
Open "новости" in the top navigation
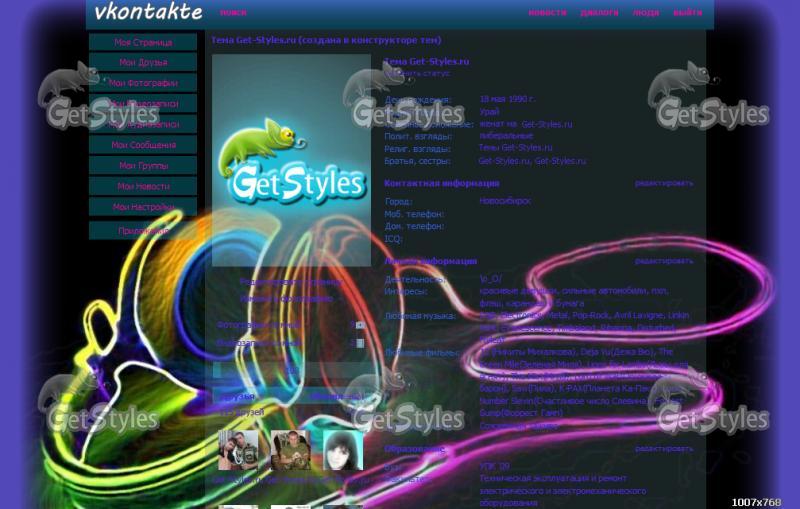coord(547,13)
